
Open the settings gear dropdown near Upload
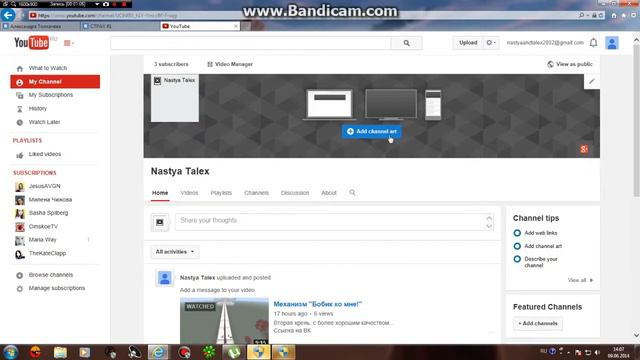tap(491, 42)
